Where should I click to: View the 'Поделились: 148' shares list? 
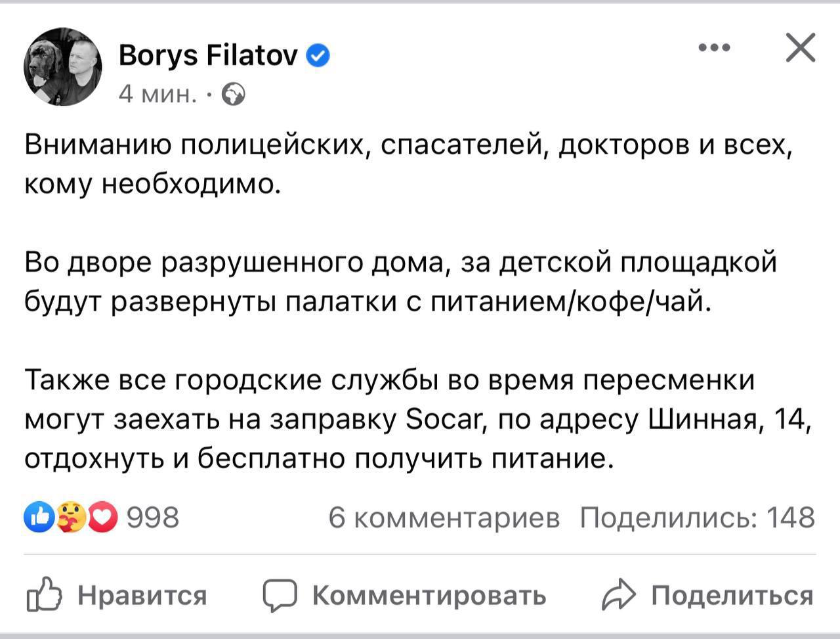(x=697, y=518)
